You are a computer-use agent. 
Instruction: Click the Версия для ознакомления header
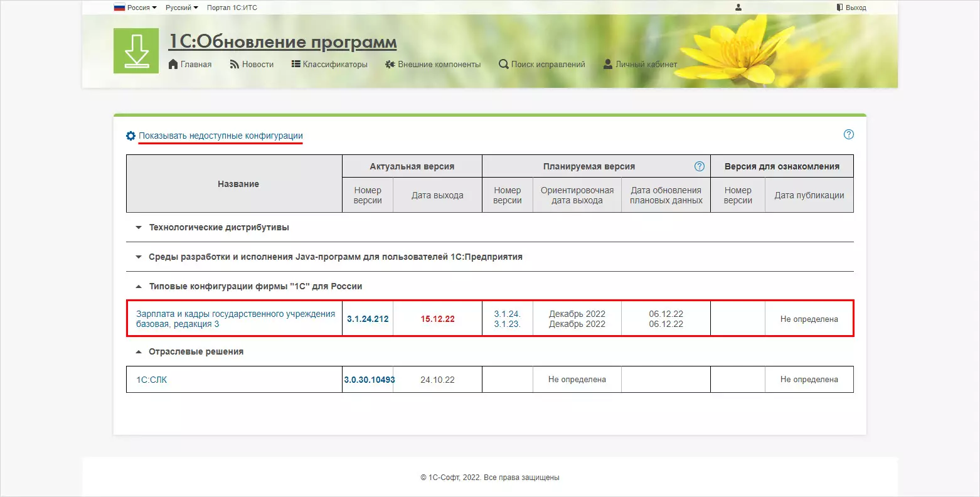point(782,166)
